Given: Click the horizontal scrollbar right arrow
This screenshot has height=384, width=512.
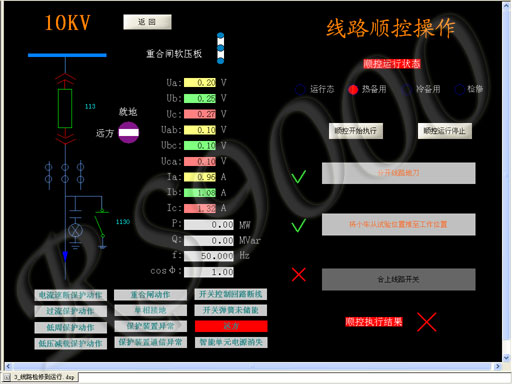Looking at the screenshot, I should click(x=498, y=366).
